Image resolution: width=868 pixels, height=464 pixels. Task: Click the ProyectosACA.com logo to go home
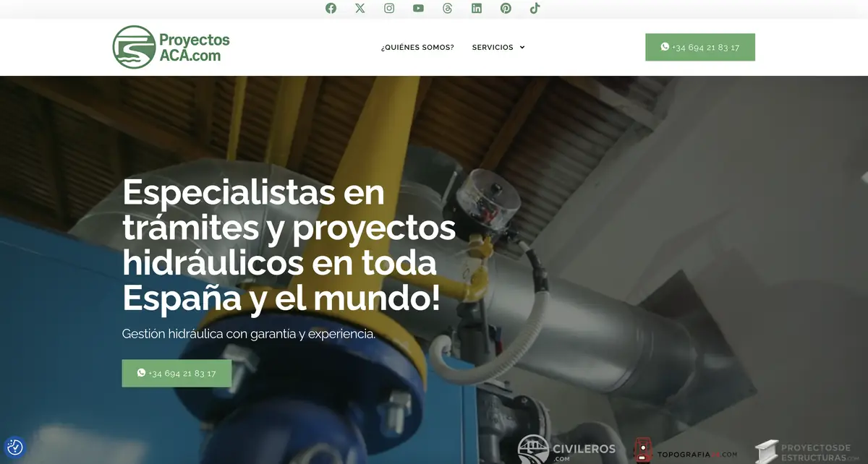pyautogui.click(x=170, y=47)
